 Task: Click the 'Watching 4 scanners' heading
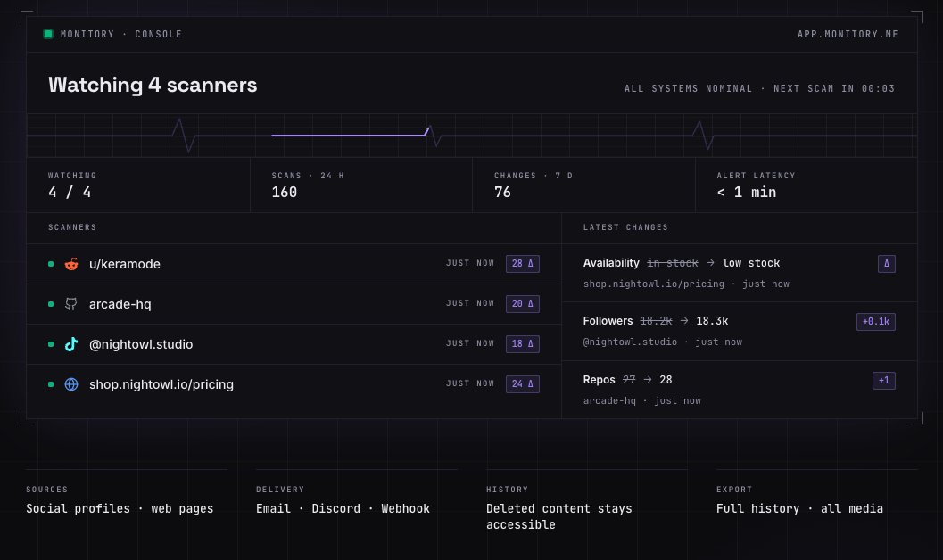click(153, 85)
